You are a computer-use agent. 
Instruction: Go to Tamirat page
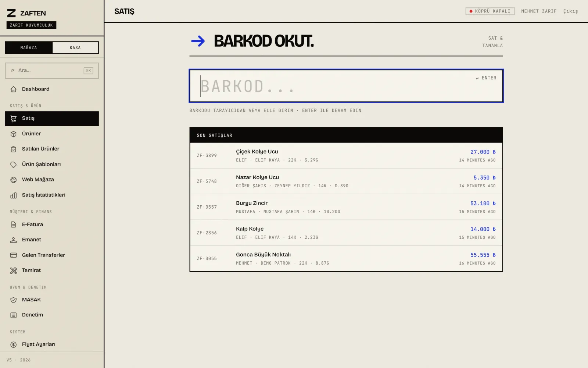[x=52, y=270]
